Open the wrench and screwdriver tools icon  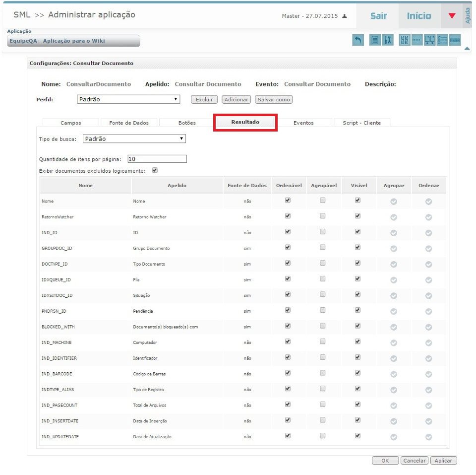388,40
